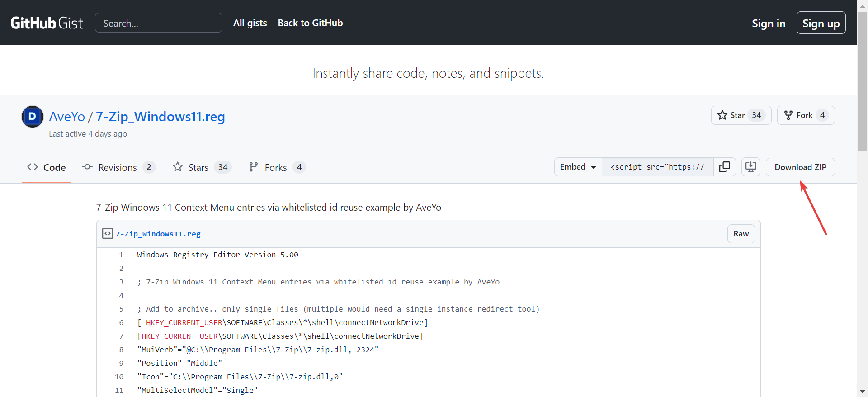Click the fork count 4 beside Fork
Screen dimensions: 868x397
pos(822,115)
